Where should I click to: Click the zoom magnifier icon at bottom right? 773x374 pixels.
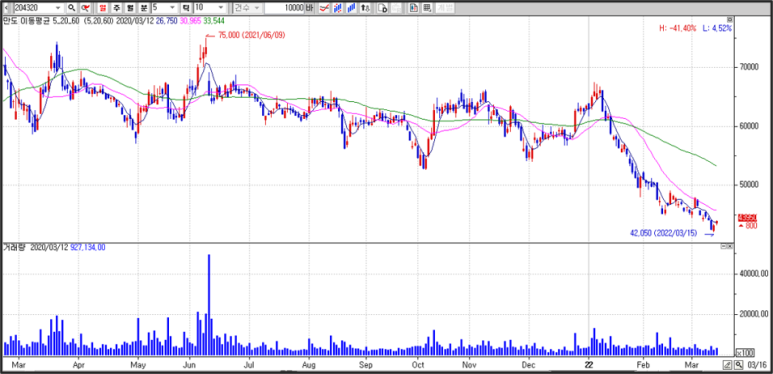click(x=738, y=365)
